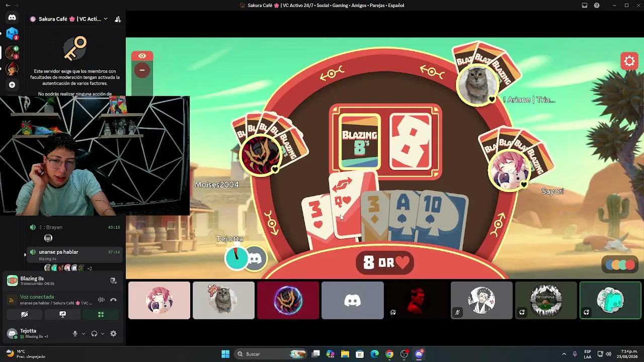Open the red-hat character server icon
Viewport: 644px width, 362px height.
click(x=12, y=68)
